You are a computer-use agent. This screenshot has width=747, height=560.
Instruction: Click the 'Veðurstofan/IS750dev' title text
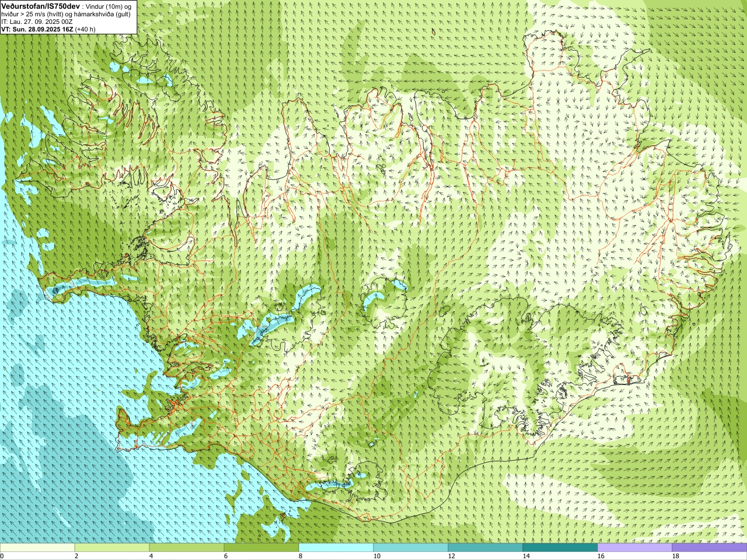coord(41,5)
